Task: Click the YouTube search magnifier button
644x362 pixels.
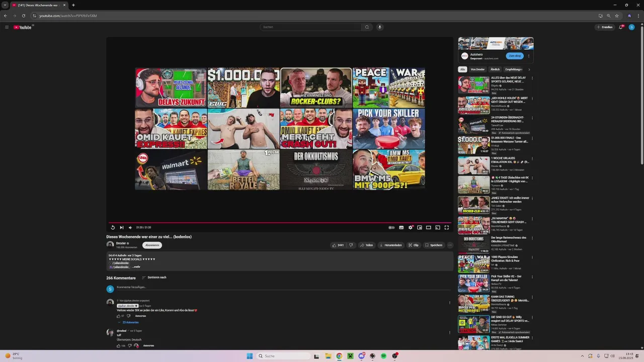Action: 367,27
